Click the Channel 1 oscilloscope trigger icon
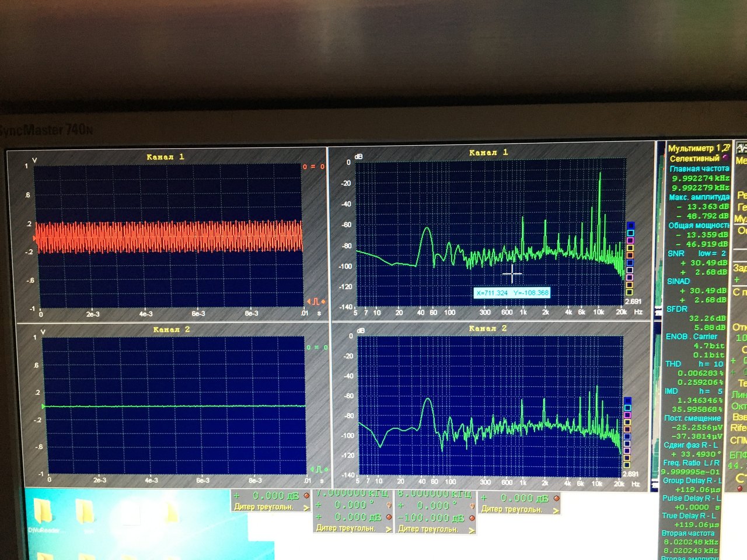This screenshot has width=747, height=560. (316, 301)
